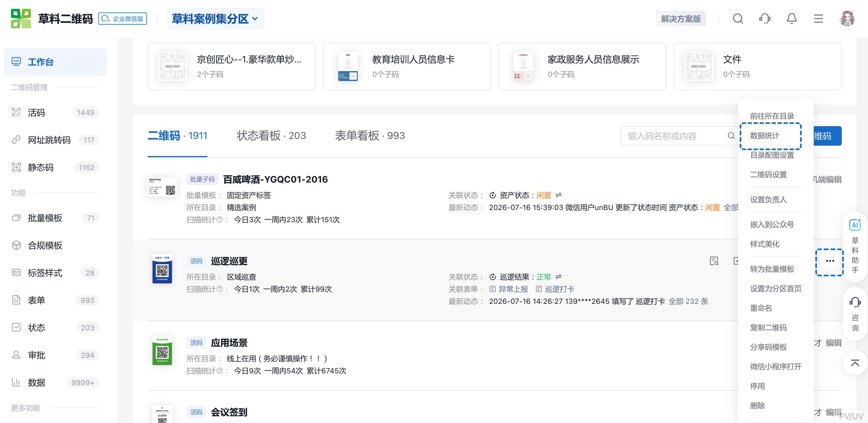Open 标签样式 in sidebar

(x=55, y=273)
